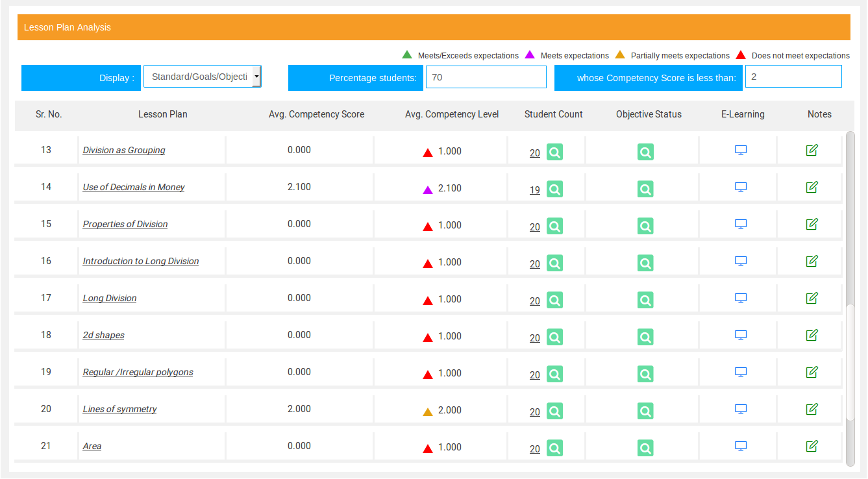Screen dimensions: 868x479
Task: Open Lines of symmetry lesson plan link
Action: tap(119, 409)
